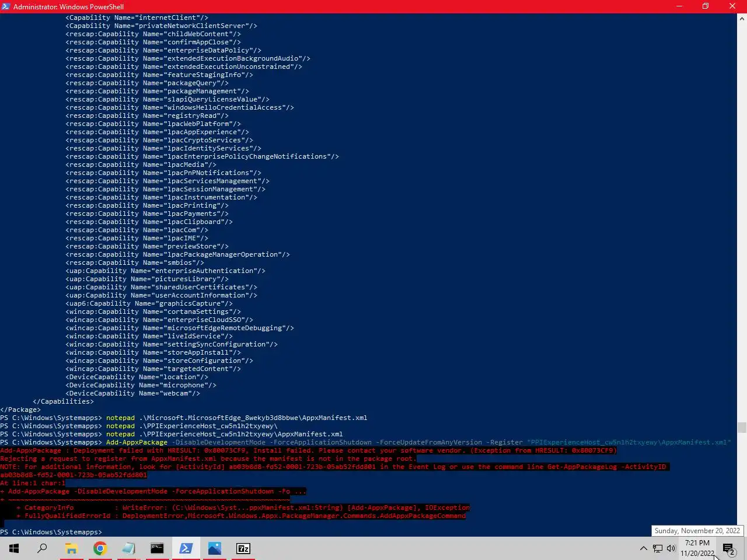Click the error line 'Deployment failed with HRESULT'
747x560 pixels.
click(x=308, y=450)
